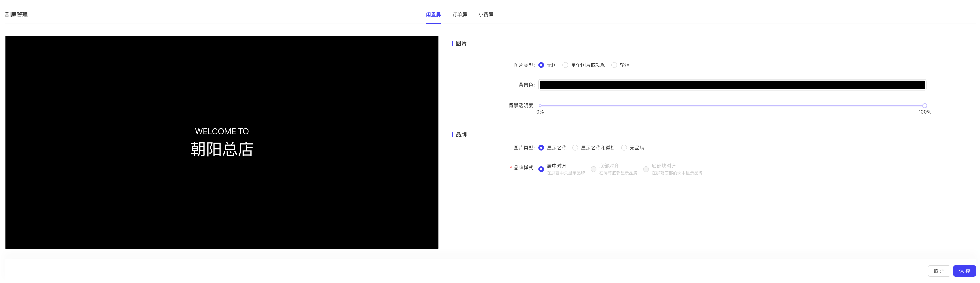Select 居中对齐 brand style
This screenshot has width=980, height=283.
click(x=541, y=169)
